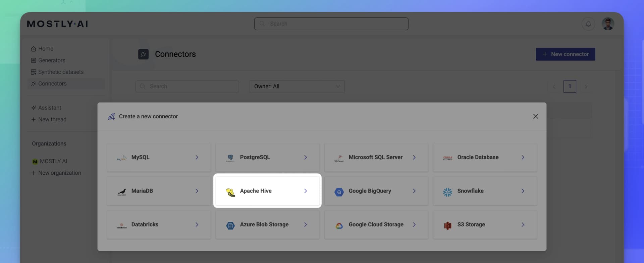Click the MySQL logo icon
This screenshot has width=644, height=263.
[122, 158]
